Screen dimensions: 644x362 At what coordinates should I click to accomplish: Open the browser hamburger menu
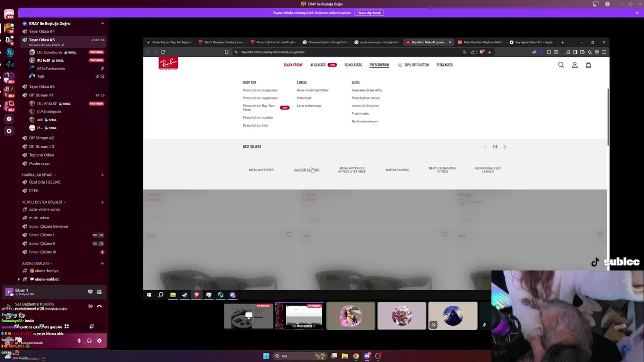click(604, 52)
